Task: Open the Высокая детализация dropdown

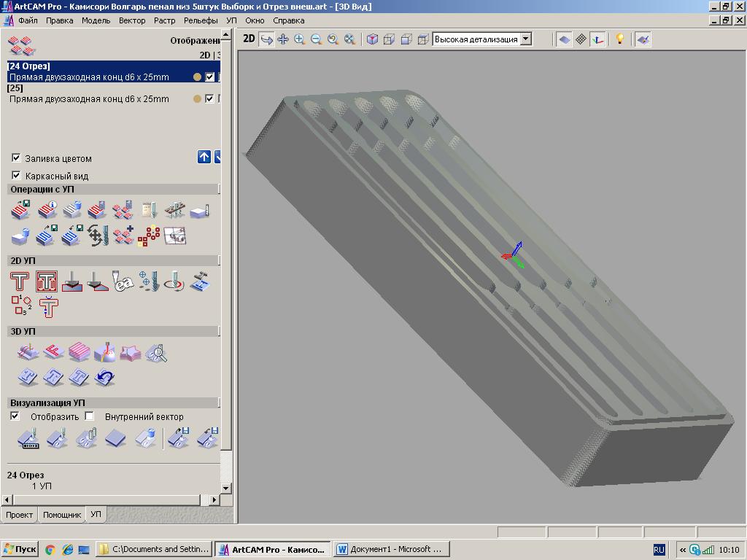Action: pyautogui.click(x=526, y=39)
